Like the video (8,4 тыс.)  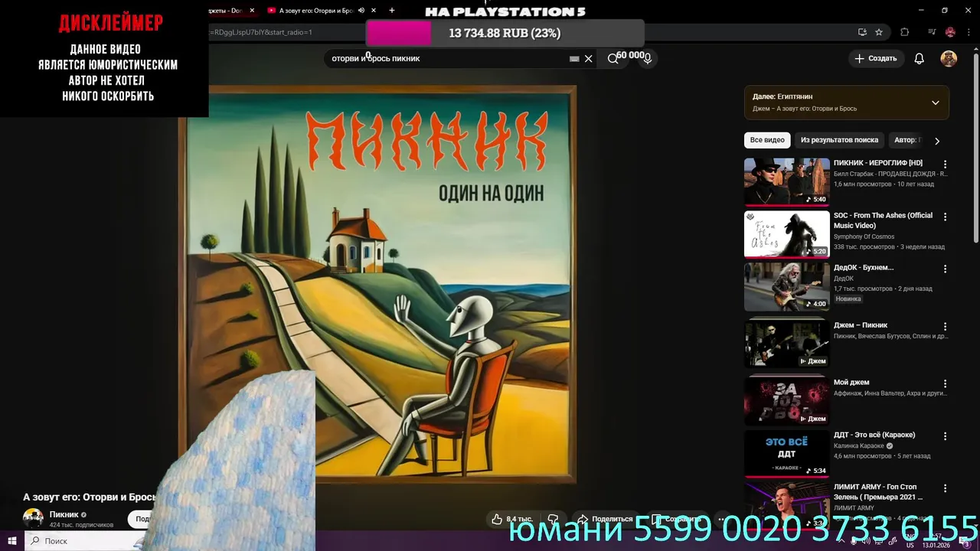[x=513, y=519]
